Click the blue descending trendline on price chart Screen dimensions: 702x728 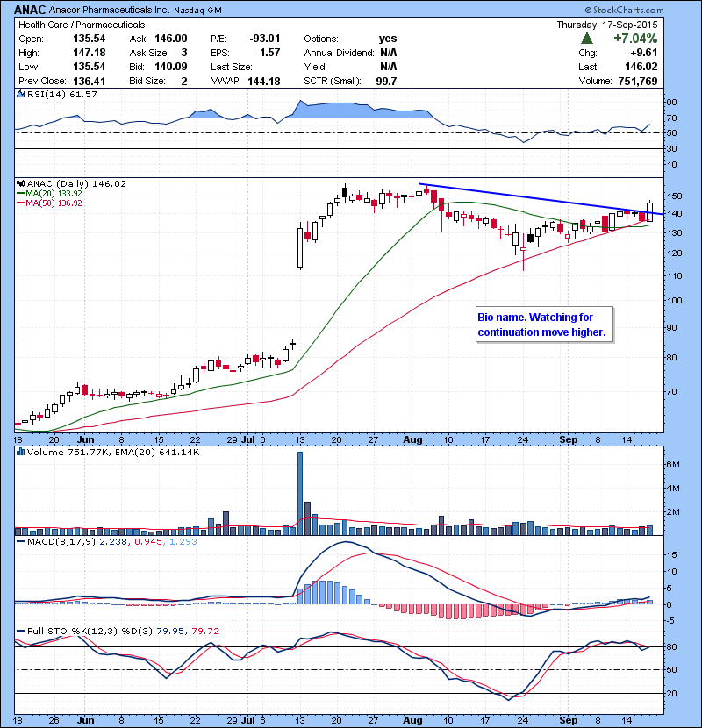(x=541, y=199)
